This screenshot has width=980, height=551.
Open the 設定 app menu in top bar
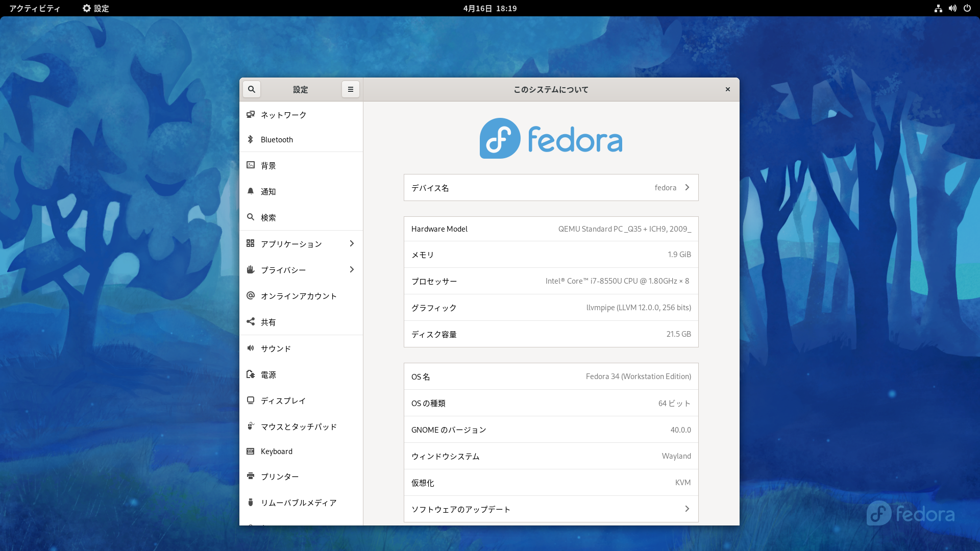coord(95,8)
